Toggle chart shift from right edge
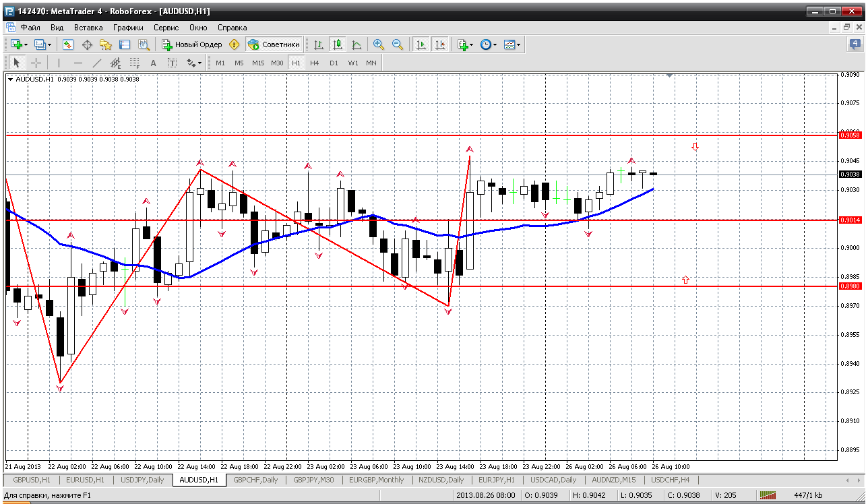Image resolution: width=868 pixels, height=504 pixels. (440, 44)
